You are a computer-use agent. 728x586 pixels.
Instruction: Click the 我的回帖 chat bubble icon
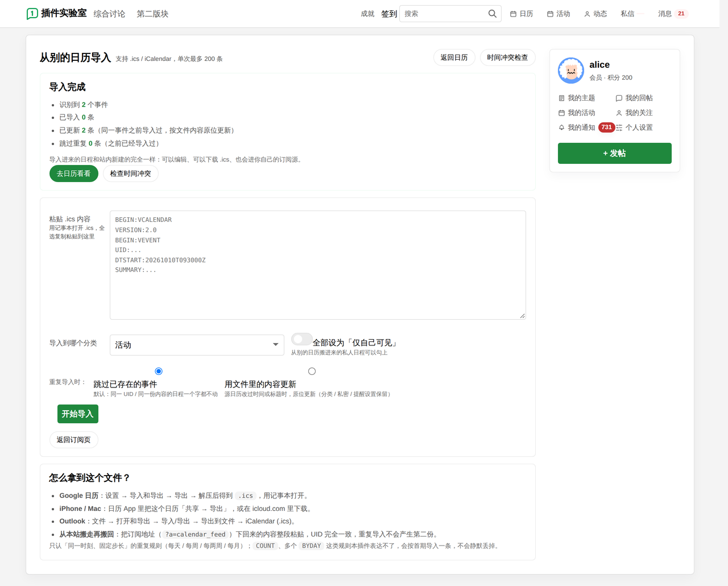(x=619, y=98)
